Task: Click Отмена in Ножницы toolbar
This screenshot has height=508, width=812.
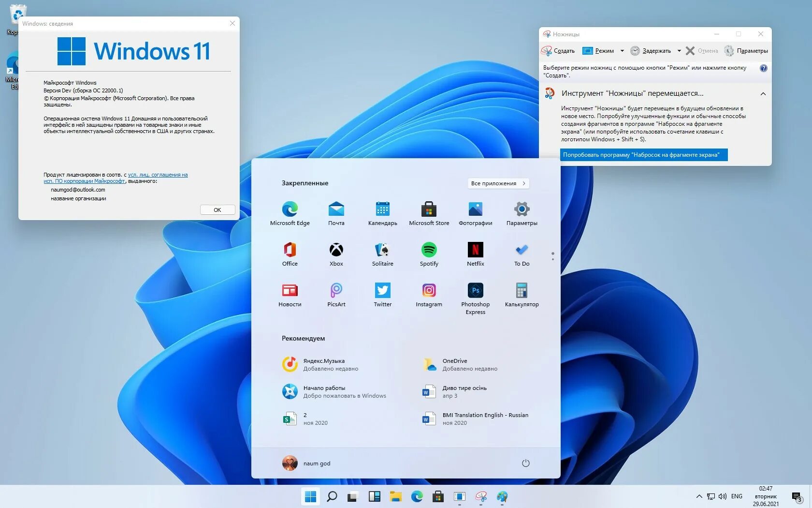Action: point(702,51)
